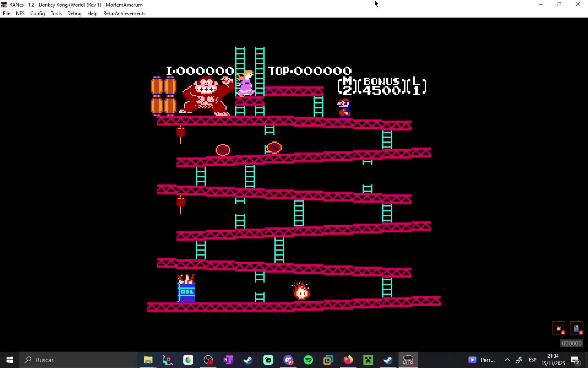Image resolution: width=588 pixels, height=368 pixels.
Task: Click the Windows Start button
Action: (x=9, y=360)
